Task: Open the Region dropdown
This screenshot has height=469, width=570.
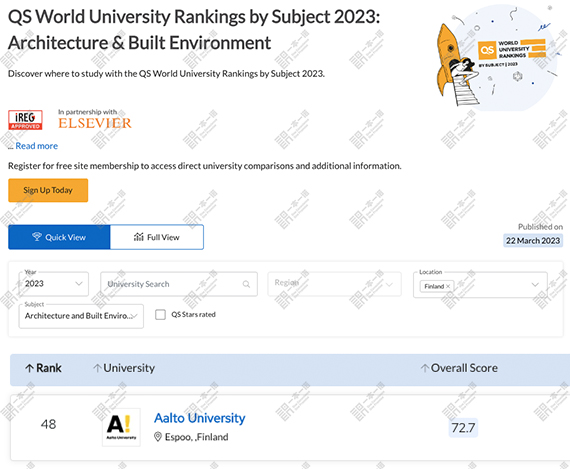Action: click(334, 284)
